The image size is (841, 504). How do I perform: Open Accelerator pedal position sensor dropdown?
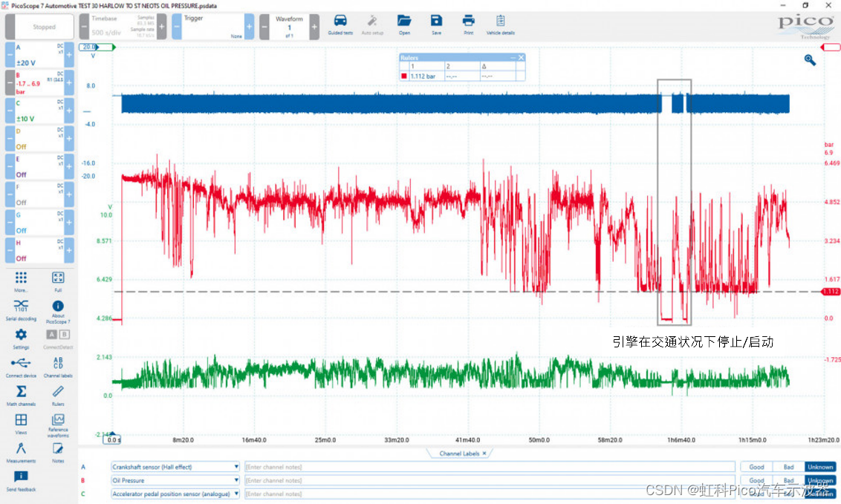click(236, 494)
